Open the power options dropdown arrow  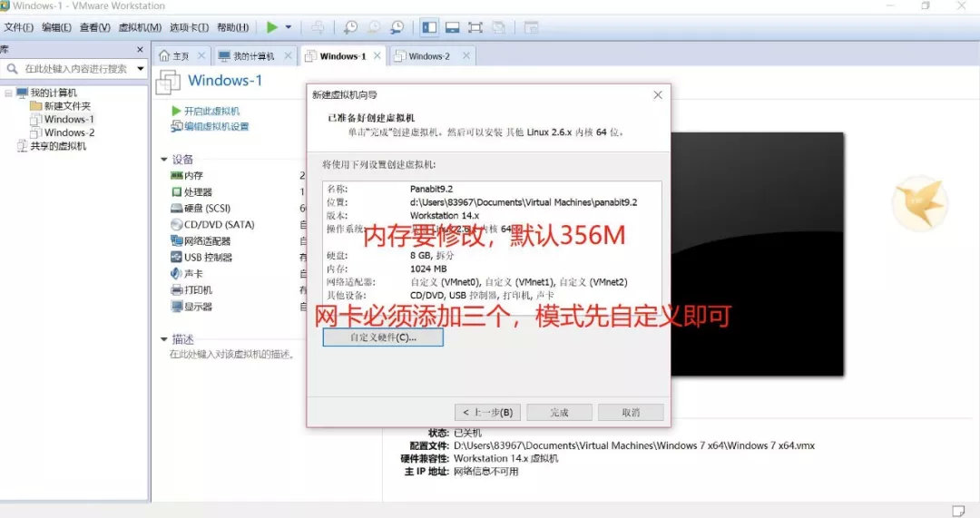point(289,27)
